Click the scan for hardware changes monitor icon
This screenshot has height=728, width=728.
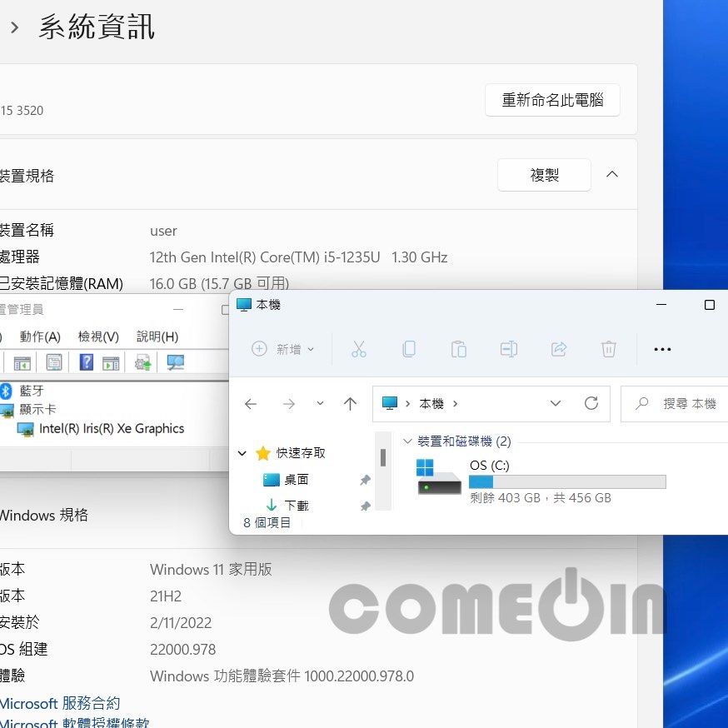(x=176, y=362)
